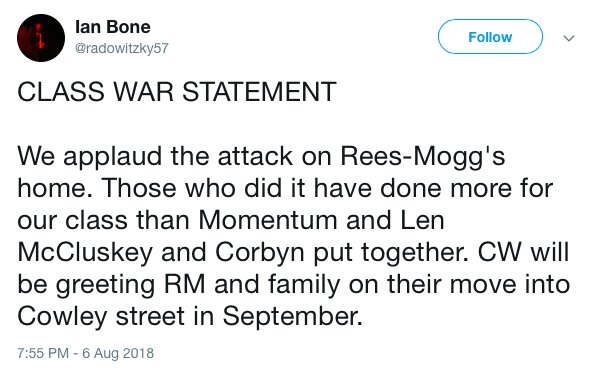The image size is (593, 373).
Task: Click the word greeting in the tweet
Action: (x=106, y=285)
